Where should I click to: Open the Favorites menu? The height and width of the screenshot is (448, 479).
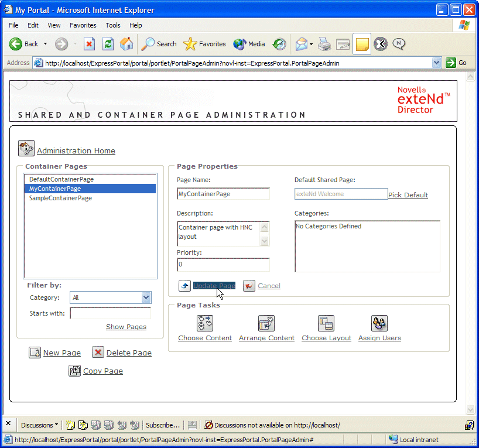point(83,25)
